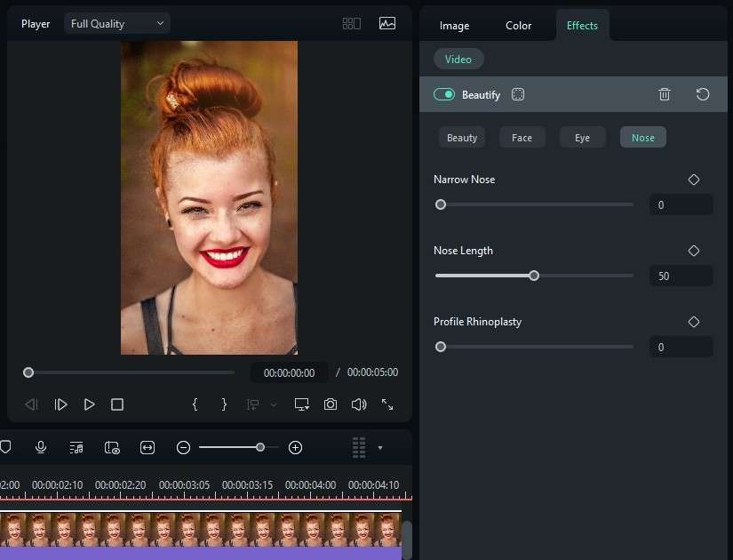
Task: Reset the Beautify effect settings
Action: 703,94
